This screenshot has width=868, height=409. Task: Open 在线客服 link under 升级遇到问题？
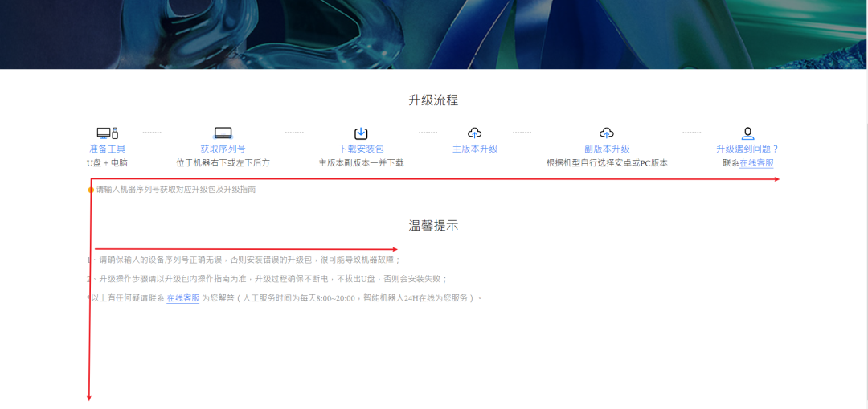pos(757,163)
